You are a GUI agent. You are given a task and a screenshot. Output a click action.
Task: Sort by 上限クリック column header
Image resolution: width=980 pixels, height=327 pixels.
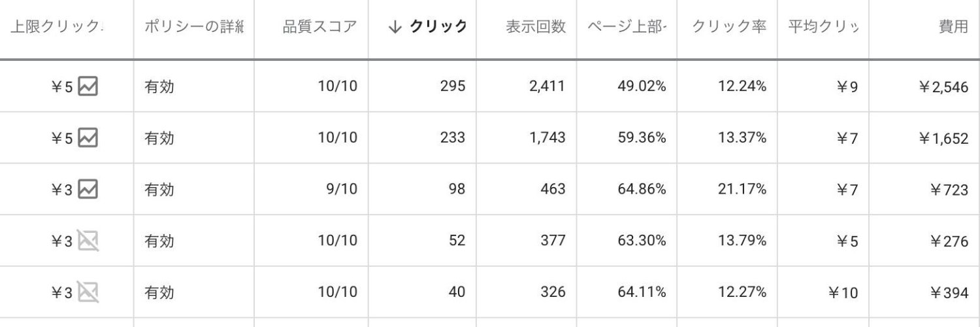[x=57, y=27]
